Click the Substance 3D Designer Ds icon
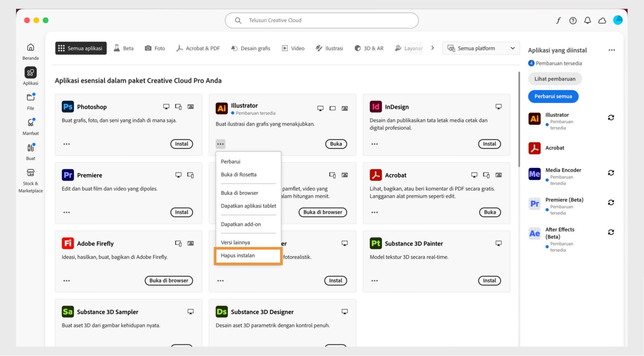 (222, 312)
